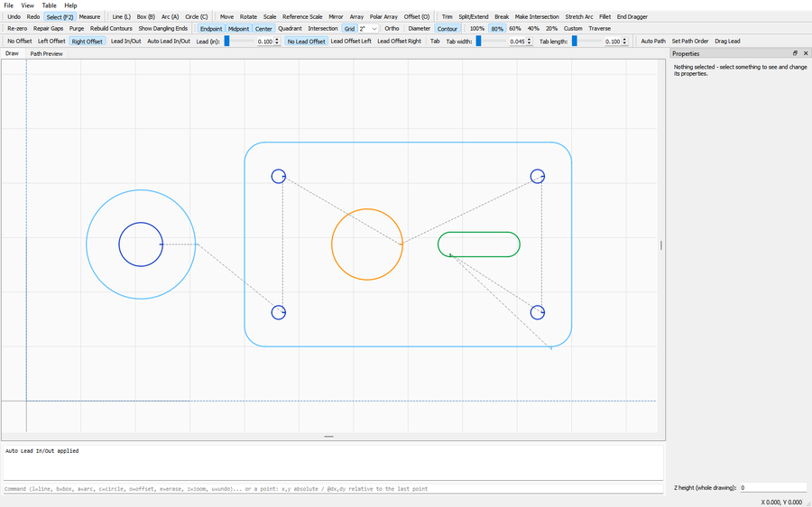Toggle the Diameter option

click(x=420, y=29)
